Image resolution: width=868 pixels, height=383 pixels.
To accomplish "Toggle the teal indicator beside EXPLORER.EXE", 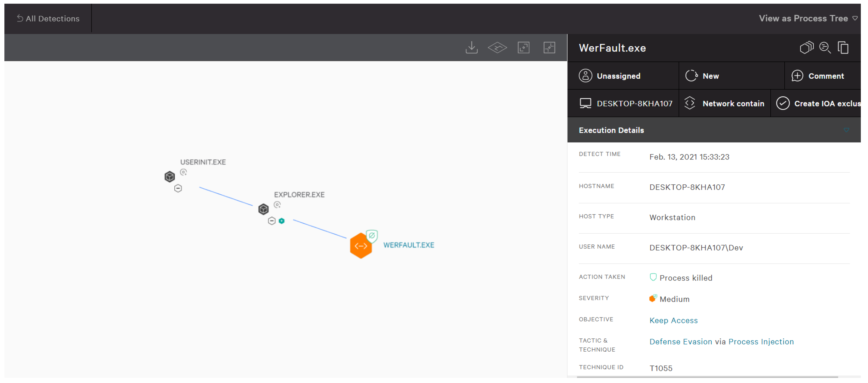I will coord(282,221).
